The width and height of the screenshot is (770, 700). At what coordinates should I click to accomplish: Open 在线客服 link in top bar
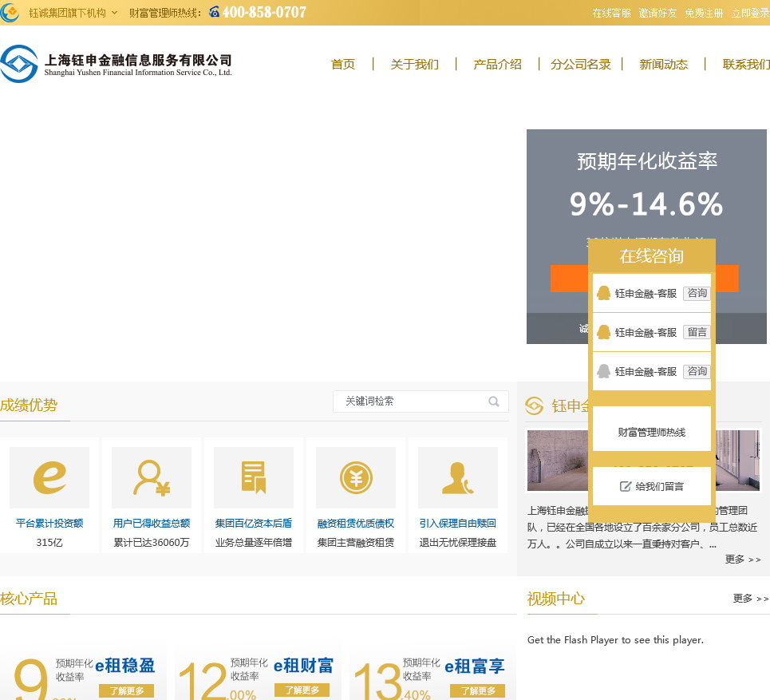click(611, 14)
